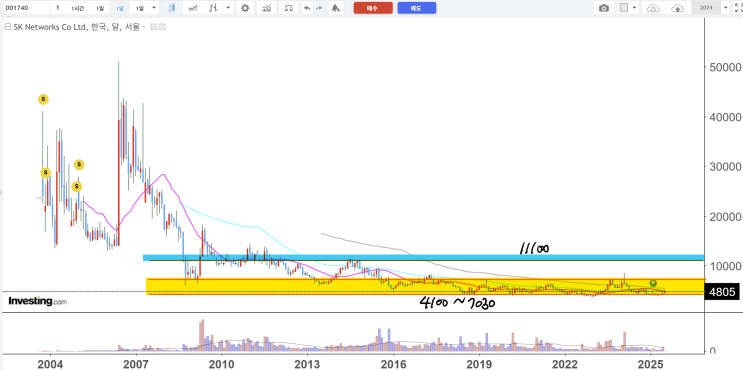This screenshot has height=370, width=743.
Task: Click the compare symbols scale icon
Action: pyautogui.click(x=288, y=8)
